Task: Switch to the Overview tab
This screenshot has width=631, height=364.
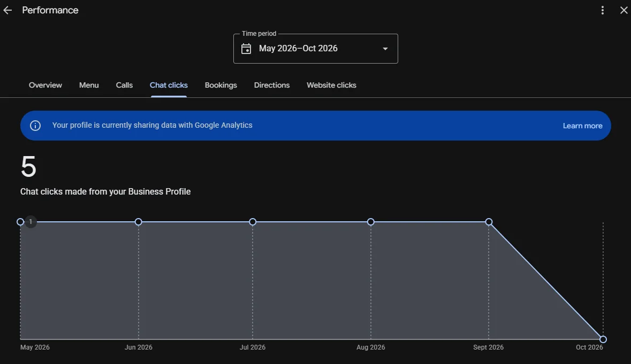Action: 45,85
